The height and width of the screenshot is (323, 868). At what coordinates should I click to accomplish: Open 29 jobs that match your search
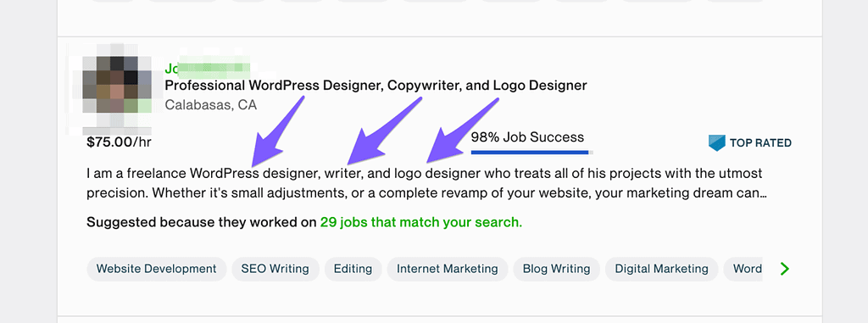pyautogui.click(x=421, y=223)
